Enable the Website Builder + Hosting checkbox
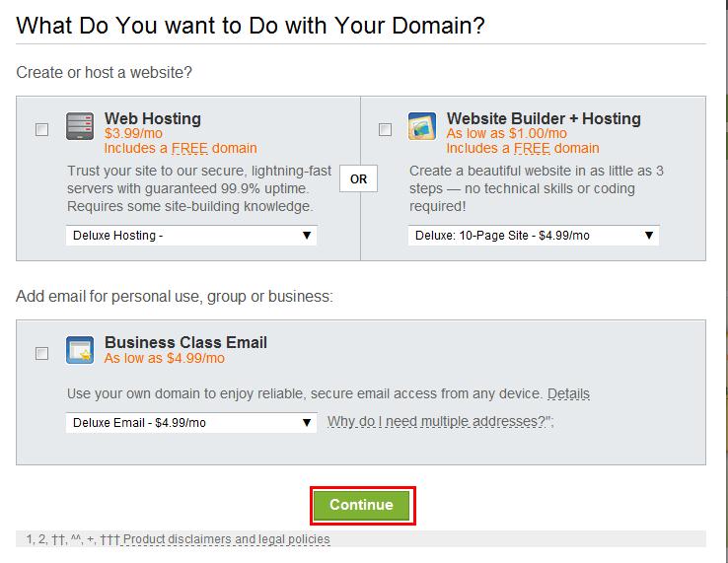The height and width of the screenshot is (563, 728). click(385, 129)
